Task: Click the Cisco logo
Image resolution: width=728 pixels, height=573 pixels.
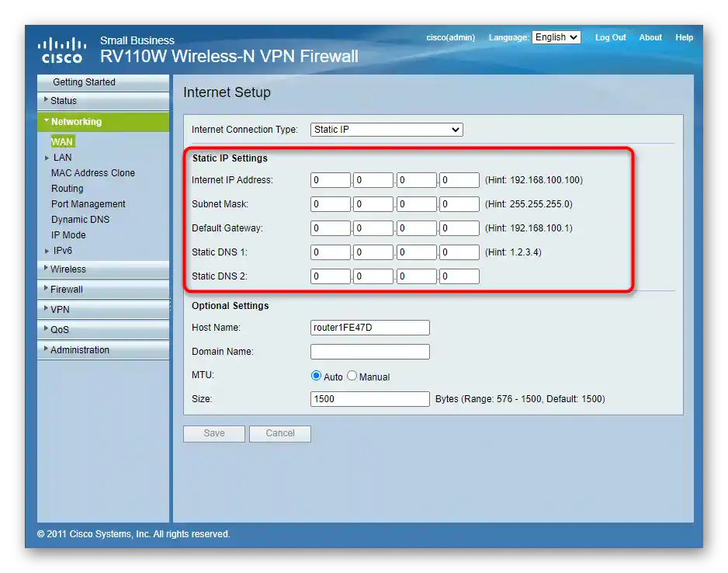Action: tap(62, 50)
